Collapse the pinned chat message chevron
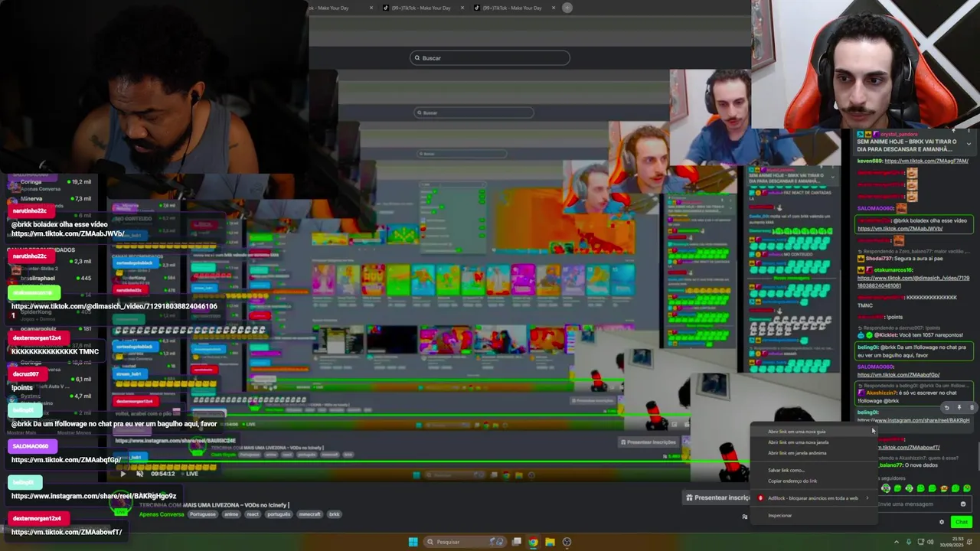 [969, 143]
